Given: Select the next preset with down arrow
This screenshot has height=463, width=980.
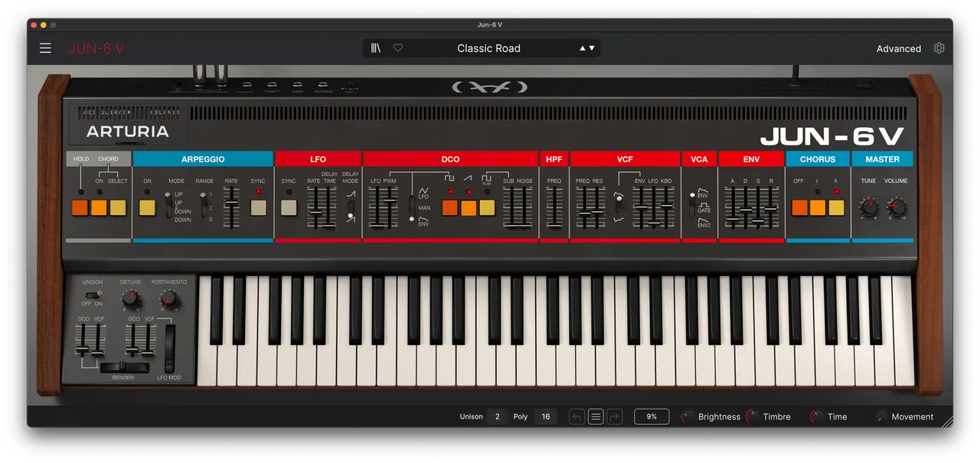Looking at the screenshot, I should coord(592,48).
